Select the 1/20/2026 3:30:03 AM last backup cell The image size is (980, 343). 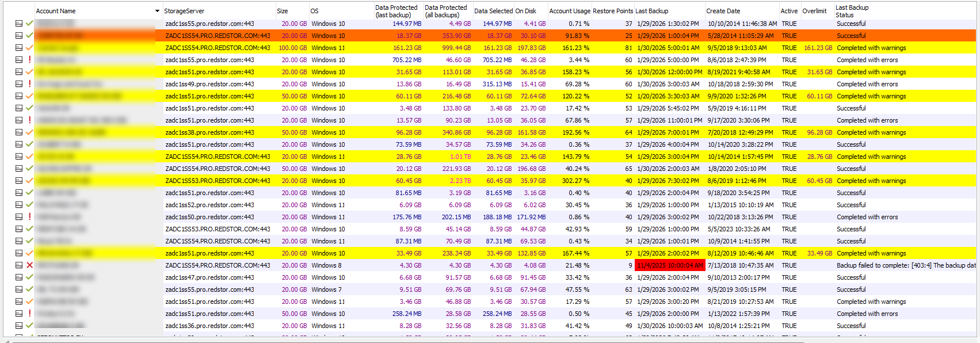click(670, 96)
